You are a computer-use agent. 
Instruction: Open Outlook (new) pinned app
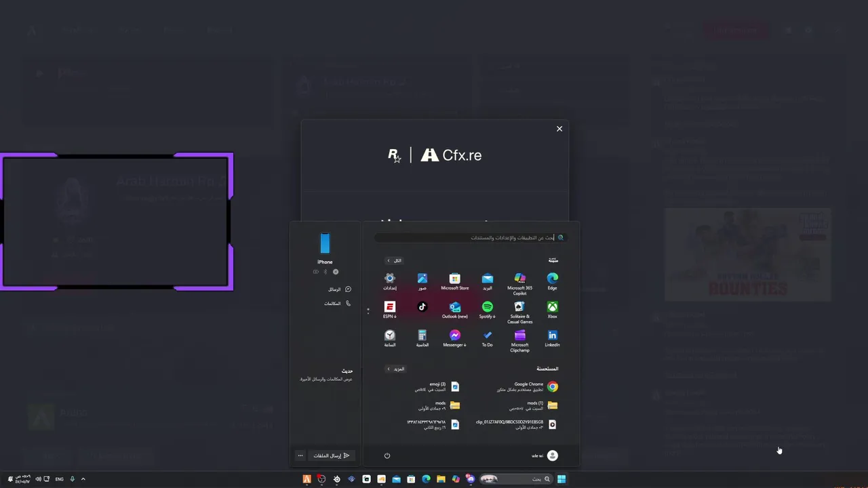click(454, 310)
